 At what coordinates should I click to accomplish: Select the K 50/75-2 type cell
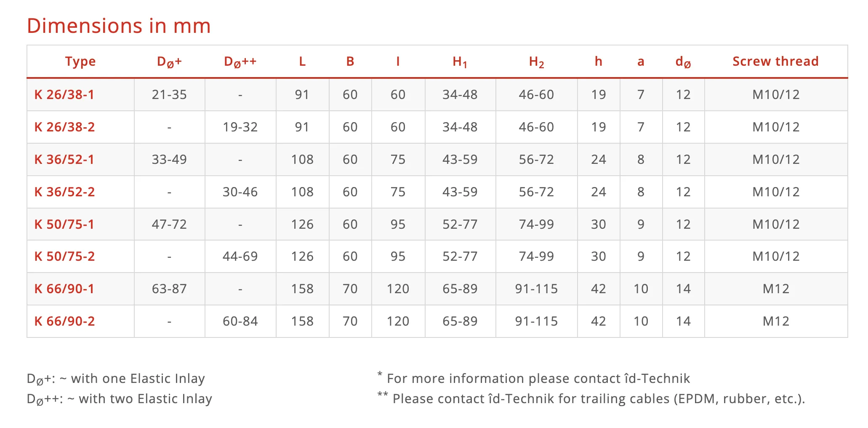[x=64, y=256]
